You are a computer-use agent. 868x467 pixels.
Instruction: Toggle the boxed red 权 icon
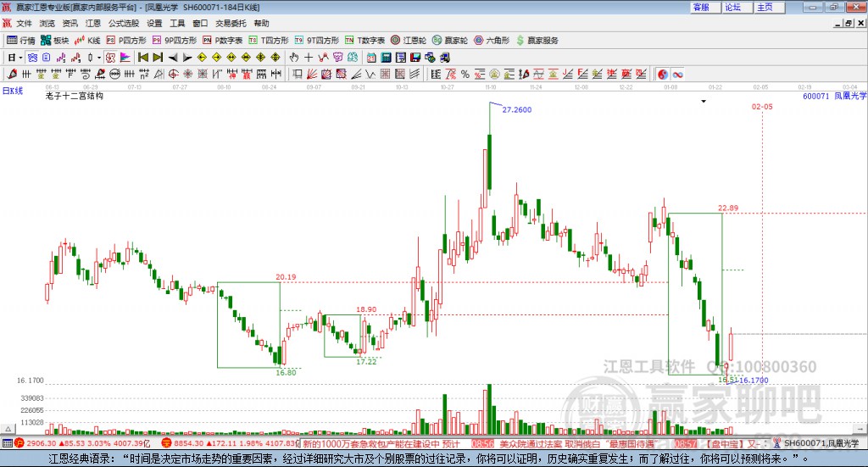pos(110,58)
